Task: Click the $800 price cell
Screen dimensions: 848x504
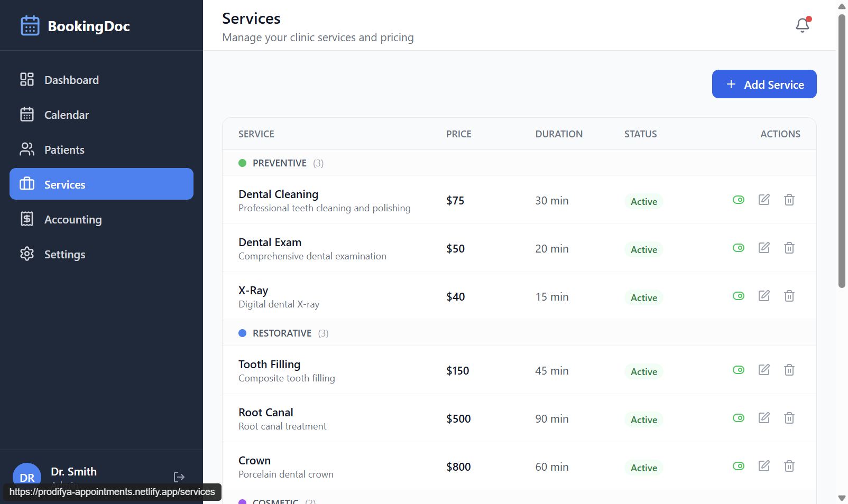Action: pyautogui.click(x=458, y=467)
